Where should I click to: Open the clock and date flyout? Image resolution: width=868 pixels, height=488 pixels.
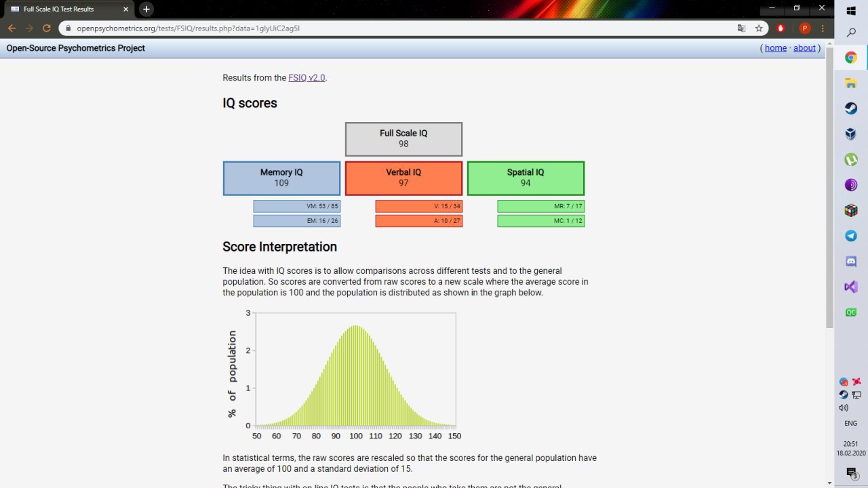850,448
